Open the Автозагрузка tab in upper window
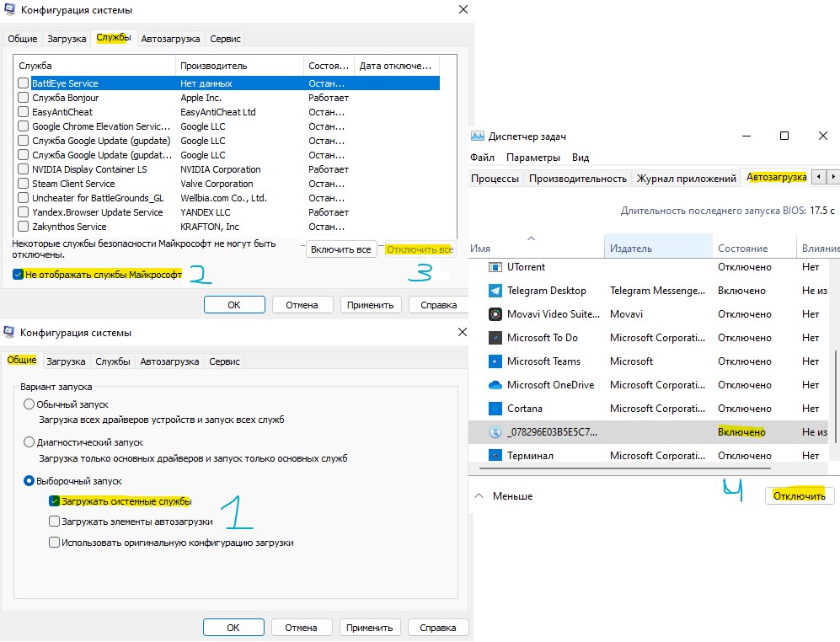Image resolution: width=840 pixels, height=642 pixels. 170,39
